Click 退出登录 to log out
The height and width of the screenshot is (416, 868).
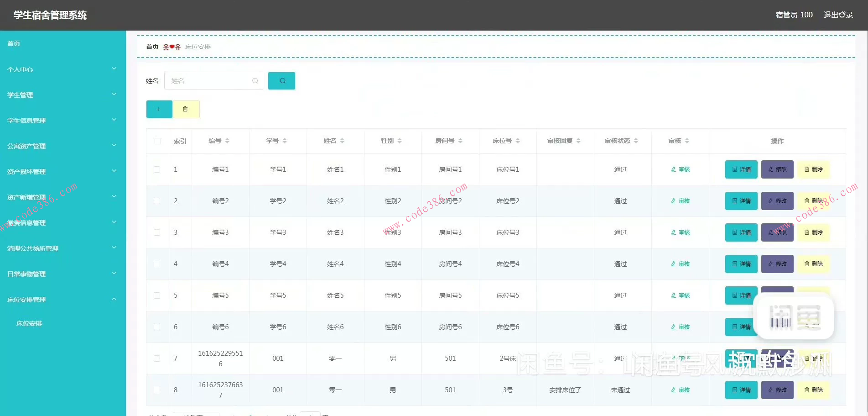point(838,15)
